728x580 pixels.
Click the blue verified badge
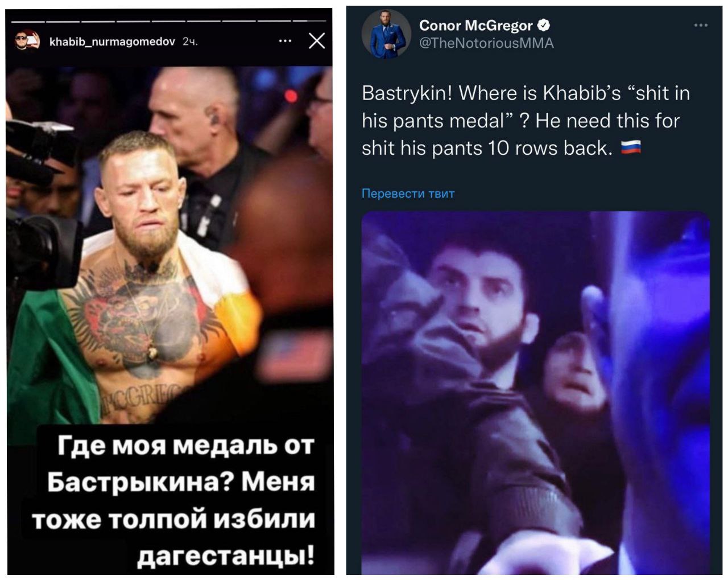point(544,25)
